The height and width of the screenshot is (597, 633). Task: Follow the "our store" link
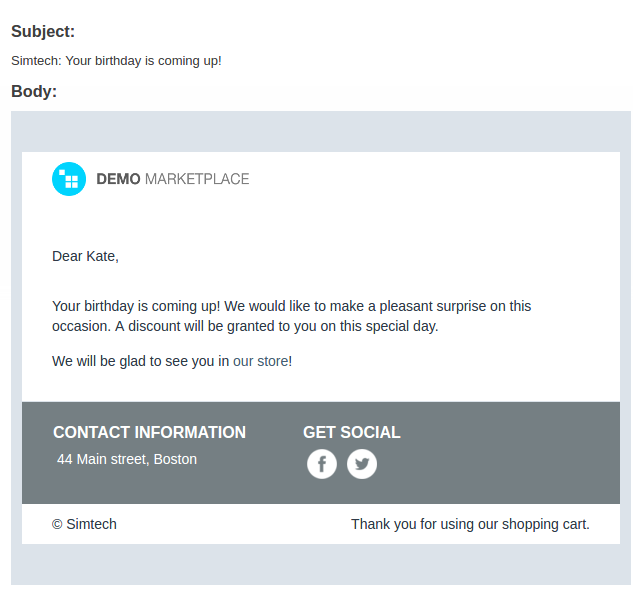[x=260, y=361]
